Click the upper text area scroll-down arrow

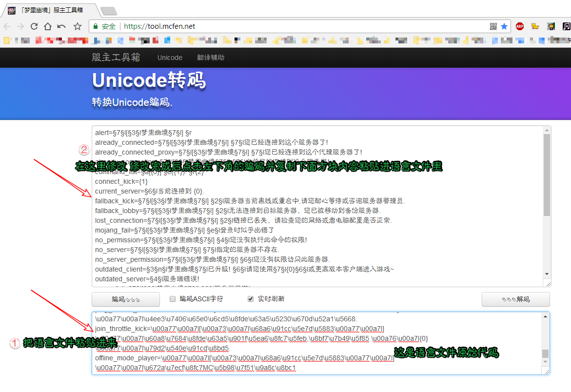point(547,274)
